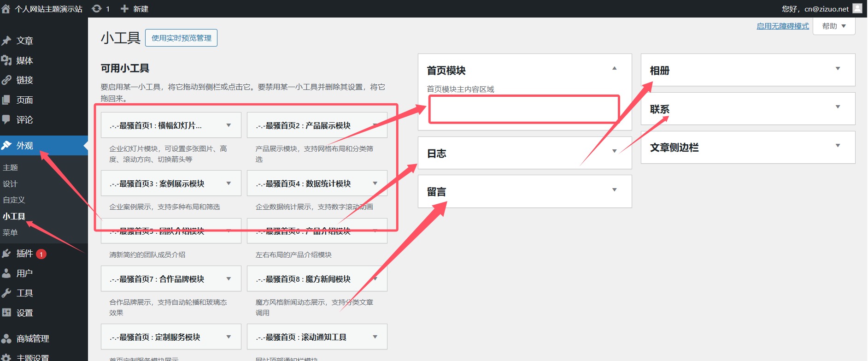The height and width of the screenshot is (361, 868).
Task: Click the Comments bubble icon
Action: pos(6,120)
